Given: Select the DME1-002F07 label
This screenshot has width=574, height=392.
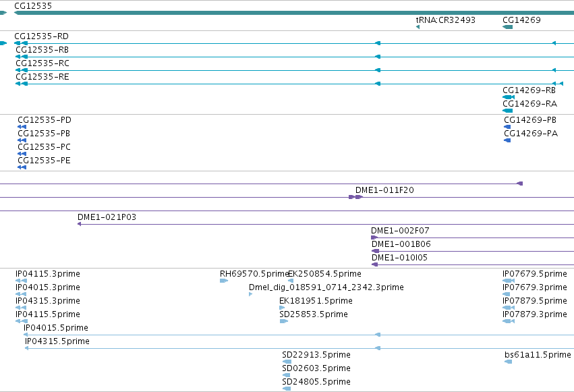Looking at the screenshot, I should tap(400, 231).
